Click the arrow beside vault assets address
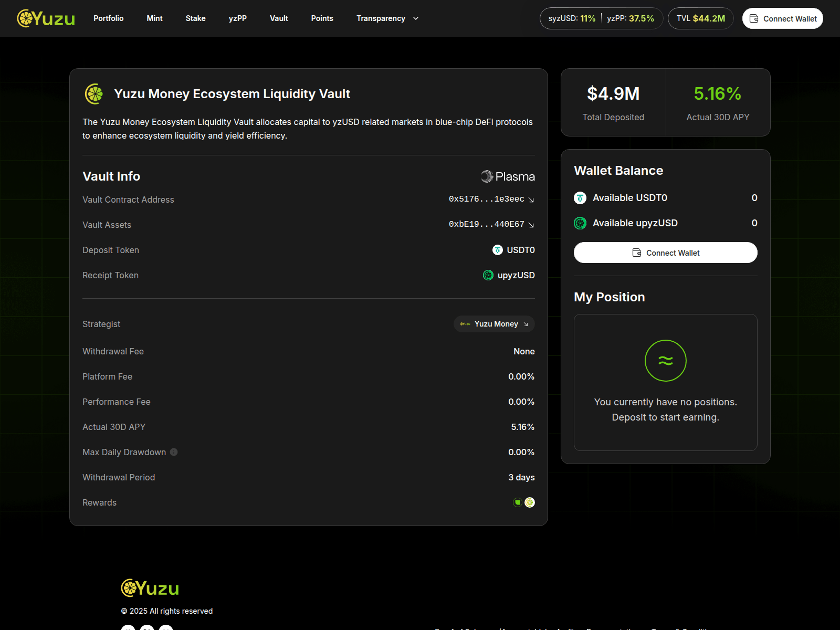 pos(531,225)
